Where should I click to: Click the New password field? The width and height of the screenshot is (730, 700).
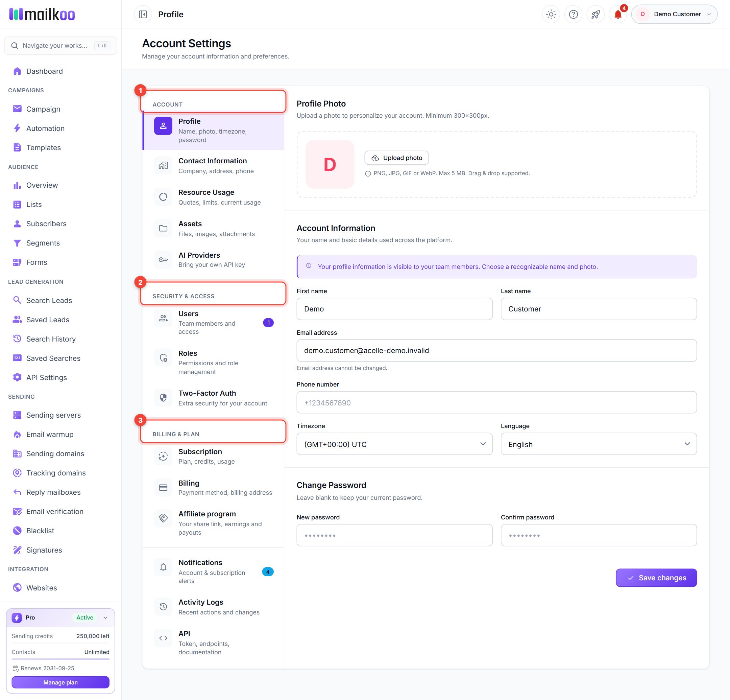[394, 535]
